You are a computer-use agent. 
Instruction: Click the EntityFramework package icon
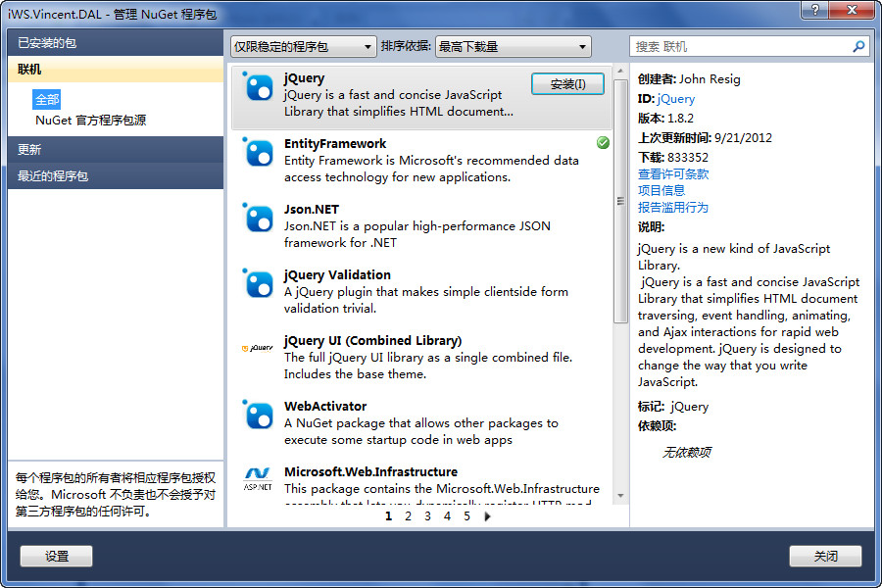pyautogui.click(x=258, y=153)
